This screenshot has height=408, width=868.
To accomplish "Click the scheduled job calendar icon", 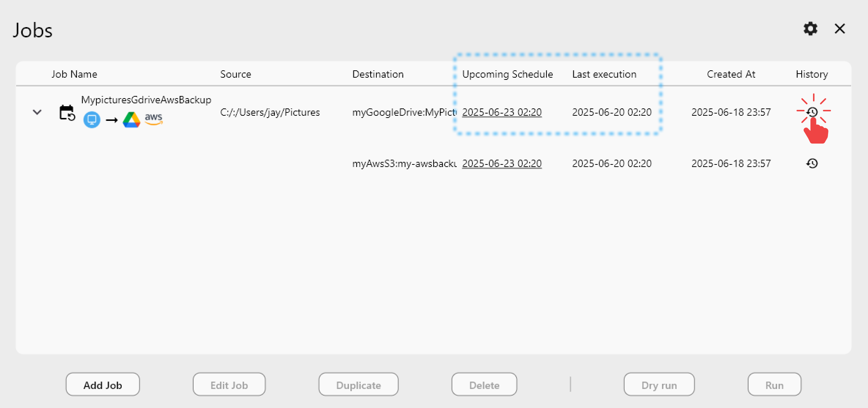I will pos(67,113).
